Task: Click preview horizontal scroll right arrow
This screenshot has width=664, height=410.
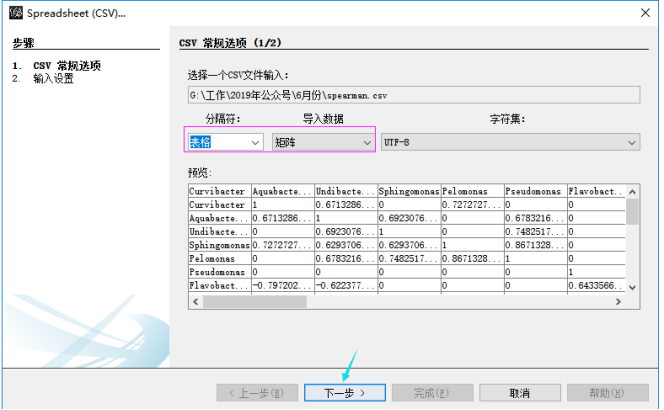Action: [x=618, y=302]
